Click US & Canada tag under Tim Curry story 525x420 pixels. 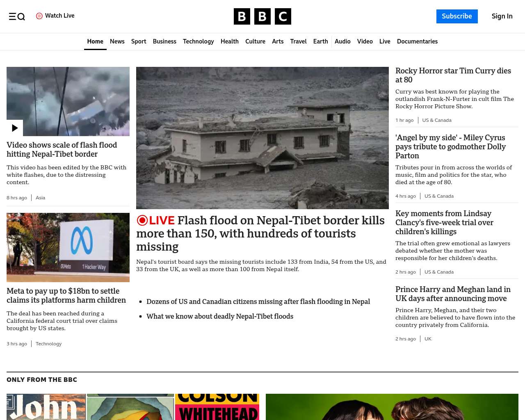pos(437,120)
